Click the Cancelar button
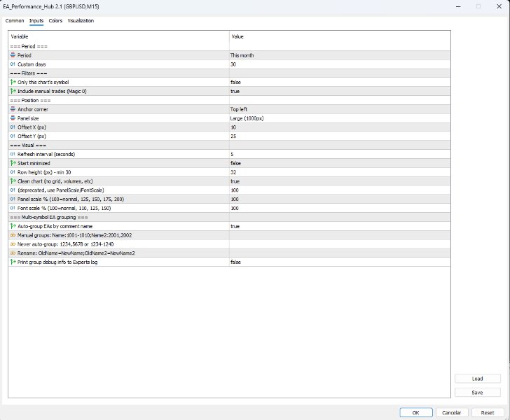 point(452,412)
